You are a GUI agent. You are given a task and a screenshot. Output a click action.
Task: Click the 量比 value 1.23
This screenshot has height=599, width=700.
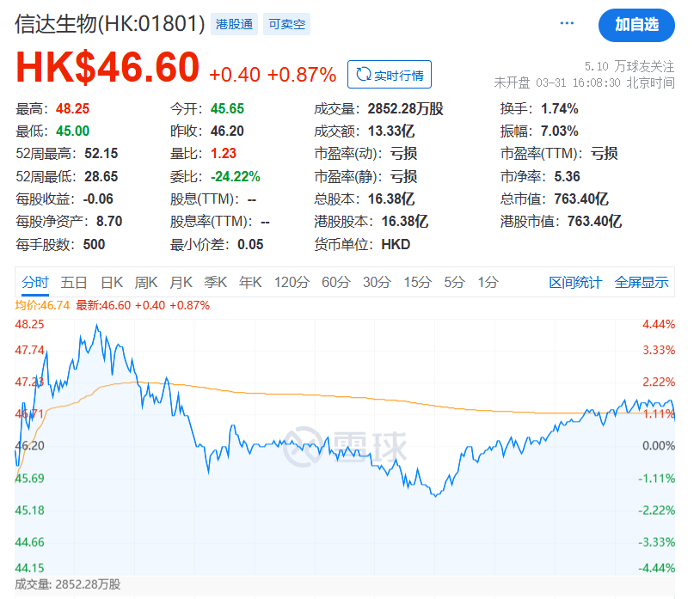point(224,154)
